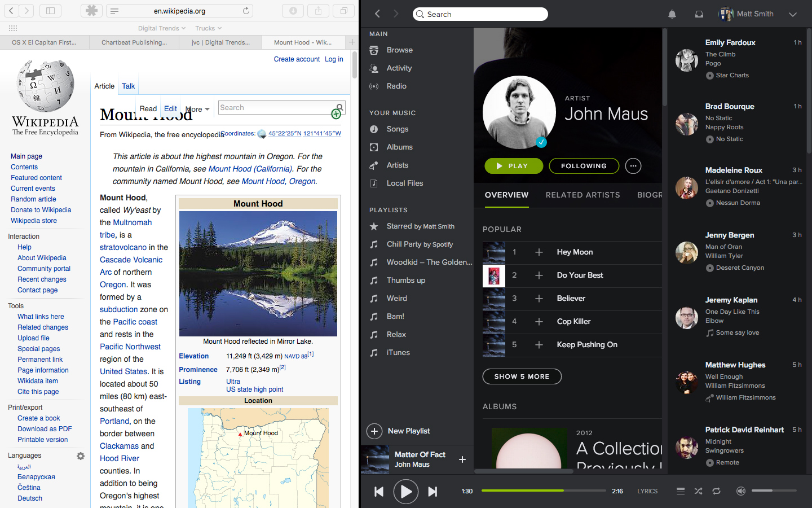Switch to Chartbeat Publishing tab
This screenshot has width=812, height=508.
point(134,42)
